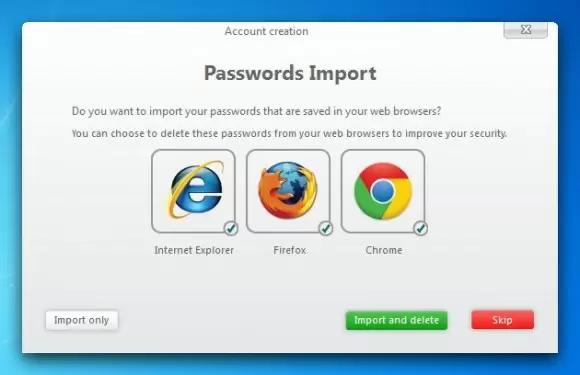Click the word 'security' in the description
580x375 pixels.
[x=488, y=134]
